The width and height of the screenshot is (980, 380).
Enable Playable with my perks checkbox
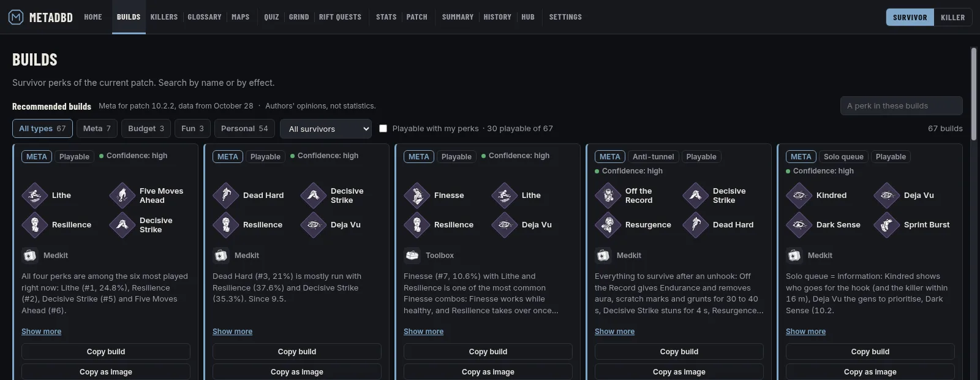pos(383,129)
